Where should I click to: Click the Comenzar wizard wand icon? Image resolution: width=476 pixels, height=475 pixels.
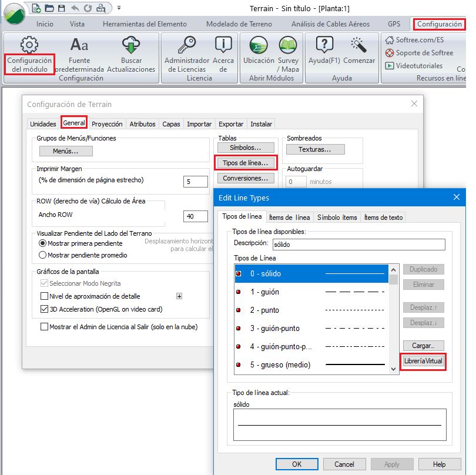(359, 45)
